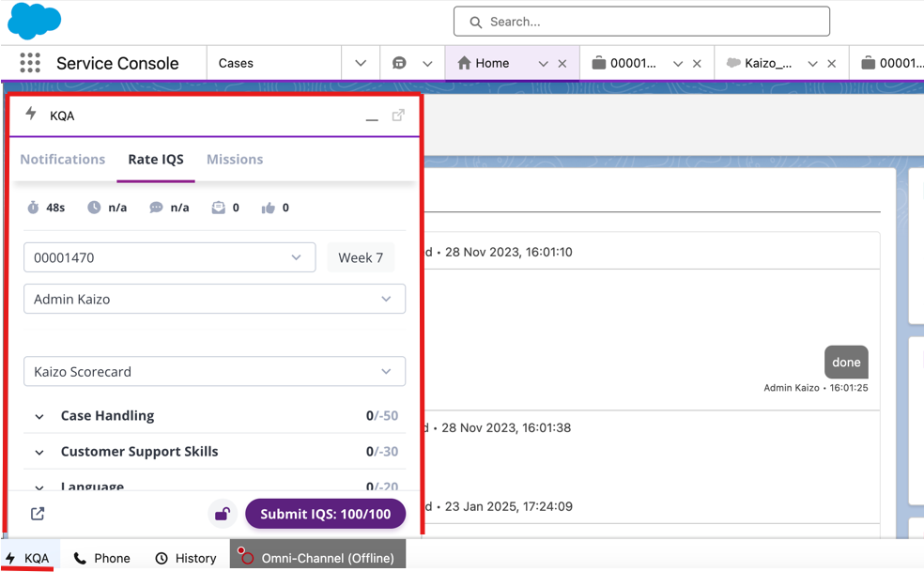
Task: Click the stopwatch 48s timer icon
Action: 34,208
